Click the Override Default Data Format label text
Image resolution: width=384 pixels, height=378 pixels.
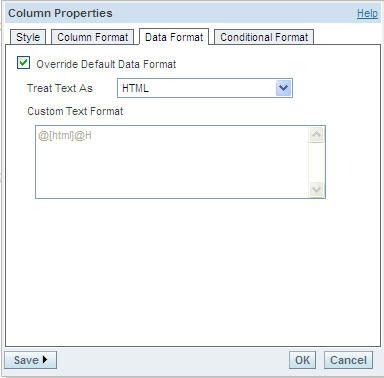[x=106, y=64]
